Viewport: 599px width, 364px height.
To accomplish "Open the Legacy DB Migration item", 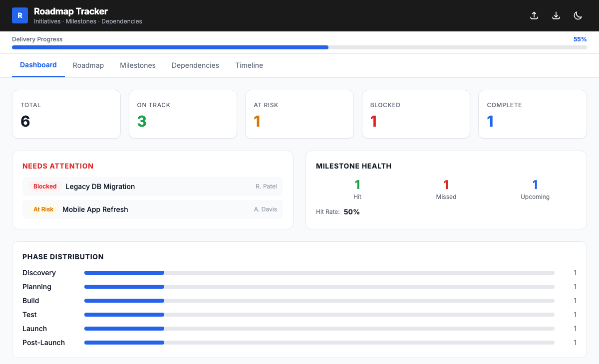I will [153, 186].
